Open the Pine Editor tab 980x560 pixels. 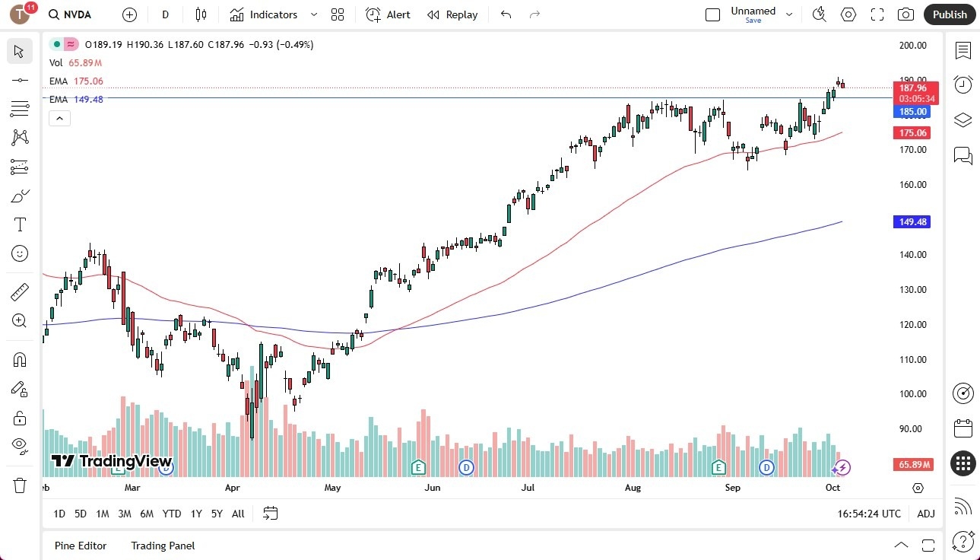coord(80,546)
